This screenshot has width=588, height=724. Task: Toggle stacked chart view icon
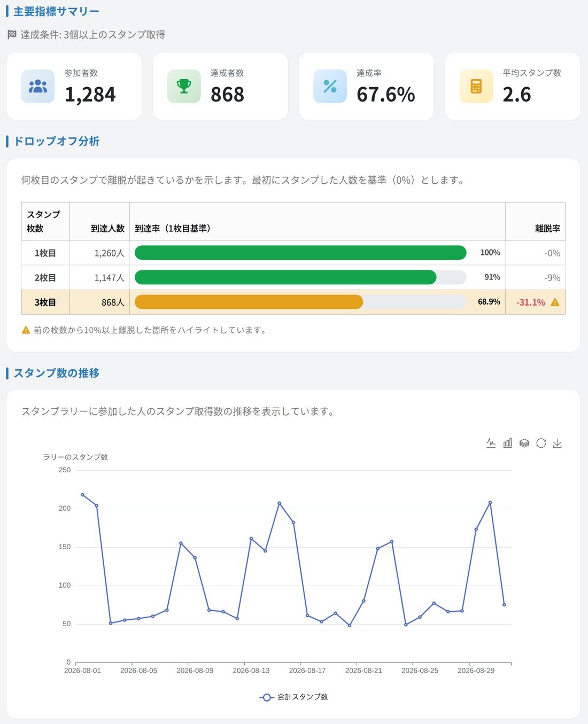point(524,443)
